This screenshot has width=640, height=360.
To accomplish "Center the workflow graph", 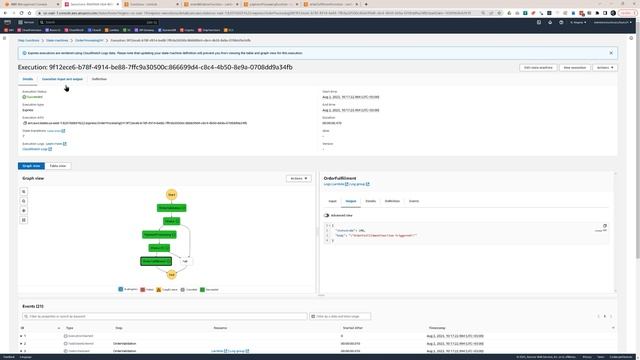I will pos(24,211).
